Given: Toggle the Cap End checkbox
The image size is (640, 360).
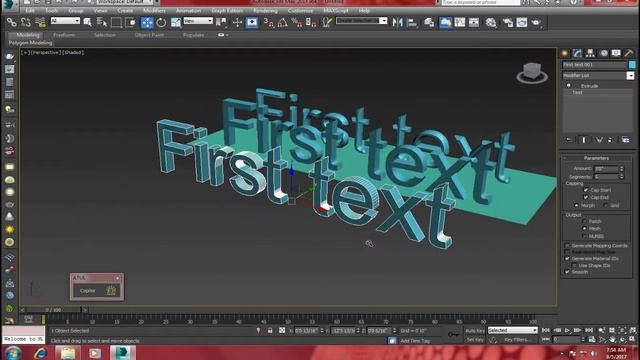Looking at the screenshot, I should 586,198.
